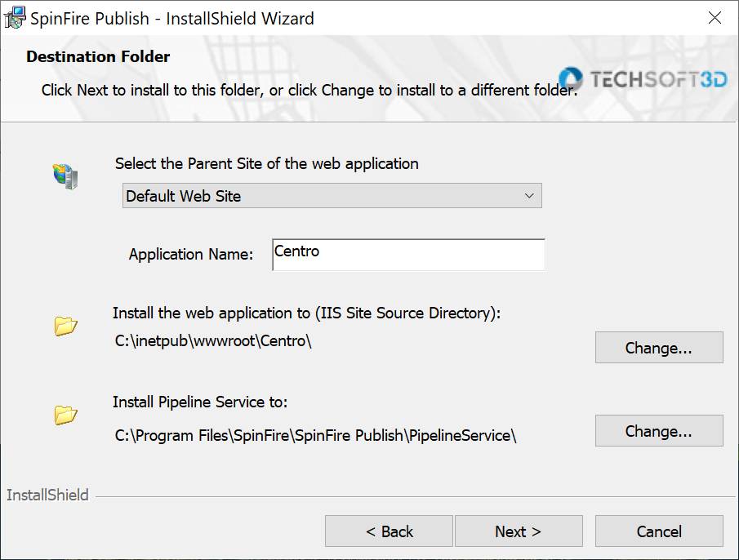This screenshot has height=560, width=739.
Task: Proceed by clicking Next
Action: (x=519, y=531)
